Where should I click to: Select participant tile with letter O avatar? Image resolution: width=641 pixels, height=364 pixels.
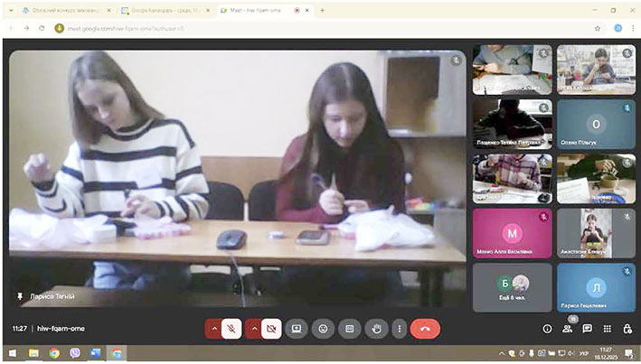point(595,125)
